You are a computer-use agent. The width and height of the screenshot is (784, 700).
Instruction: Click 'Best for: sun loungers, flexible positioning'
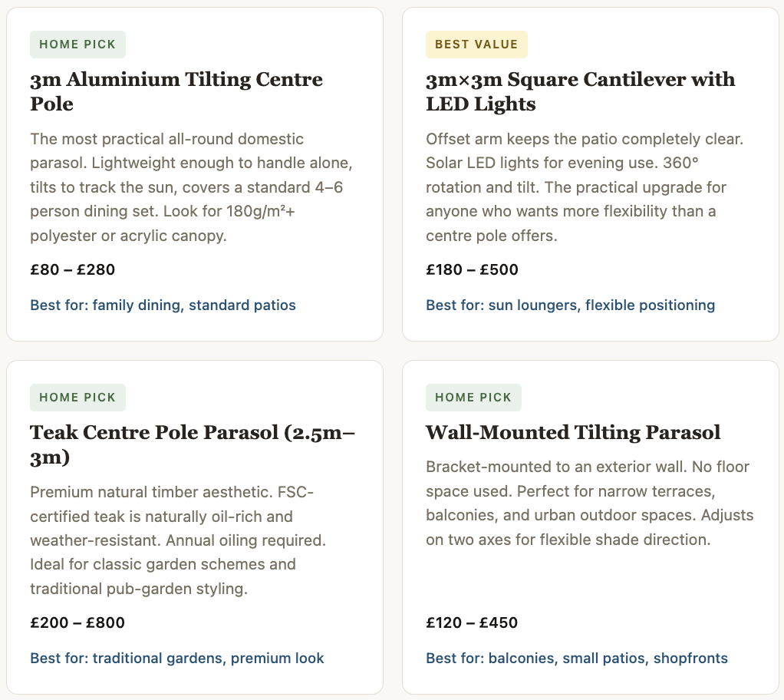(571, 305)
